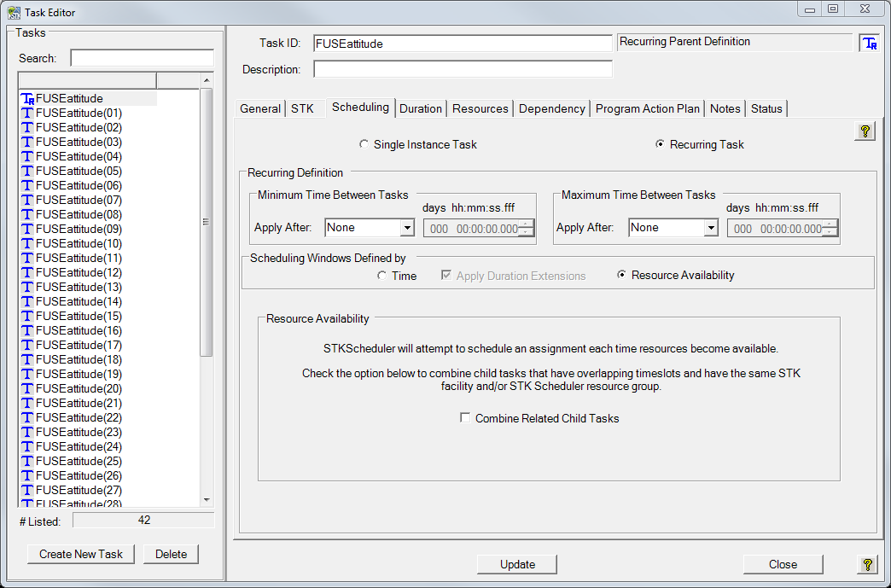Click the task icon for FUSEattitude(05)
Screen dimensions: 891x588
[27, 172]
